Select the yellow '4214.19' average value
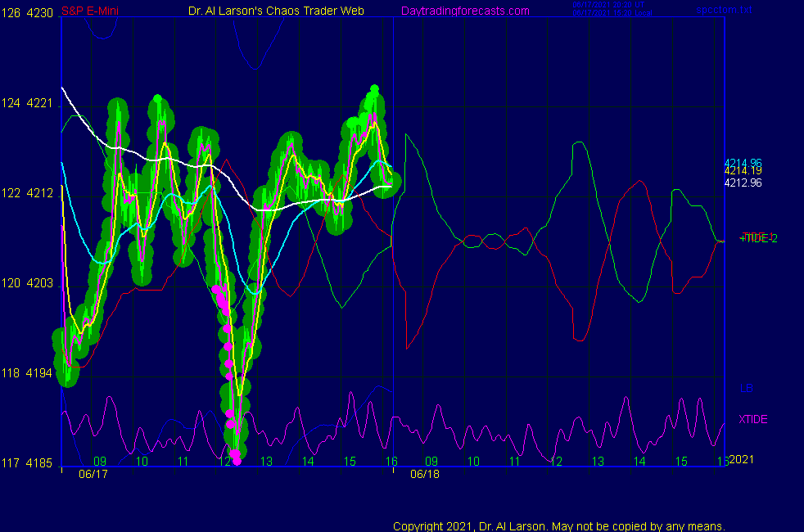804x532 pixels. 743,171
